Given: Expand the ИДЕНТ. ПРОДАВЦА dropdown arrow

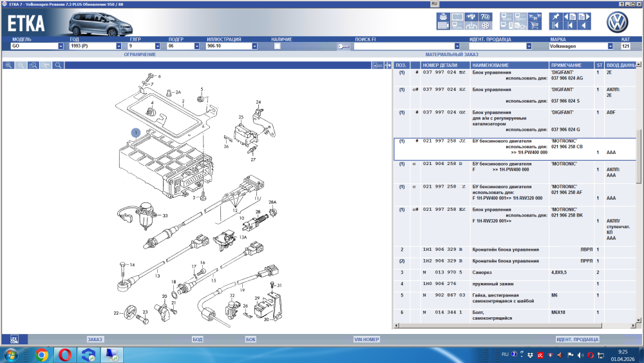Looking at the screenshot, I should click(529, 46).
